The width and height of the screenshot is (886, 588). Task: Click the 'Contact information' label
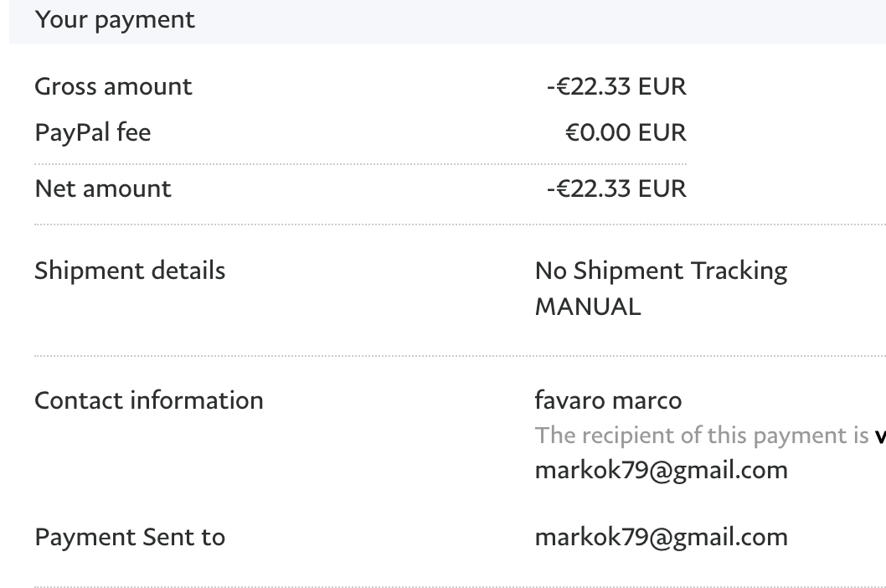click(149, 400)
